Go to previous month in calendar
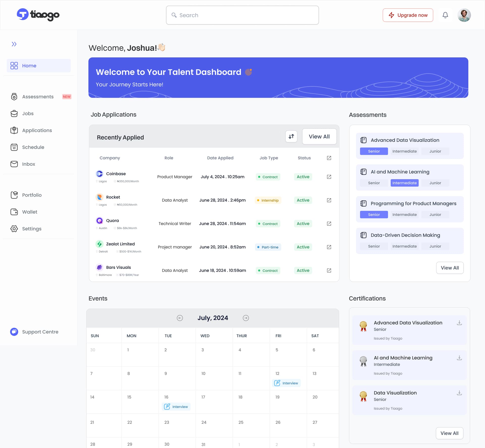Image resolution: width=485 pixels, height=448 pixels. pyautogui.click(x=180, y=318)
